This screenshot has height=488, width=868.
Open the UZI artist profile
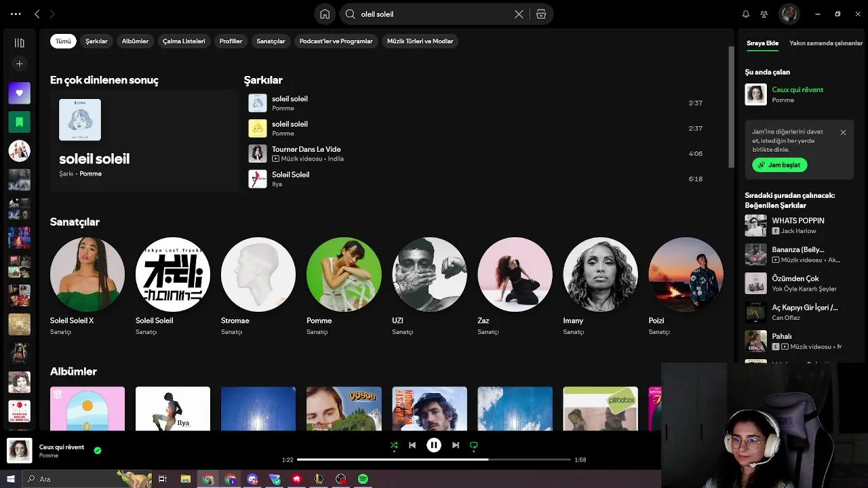pyautogui.click(x=429, y=287)
